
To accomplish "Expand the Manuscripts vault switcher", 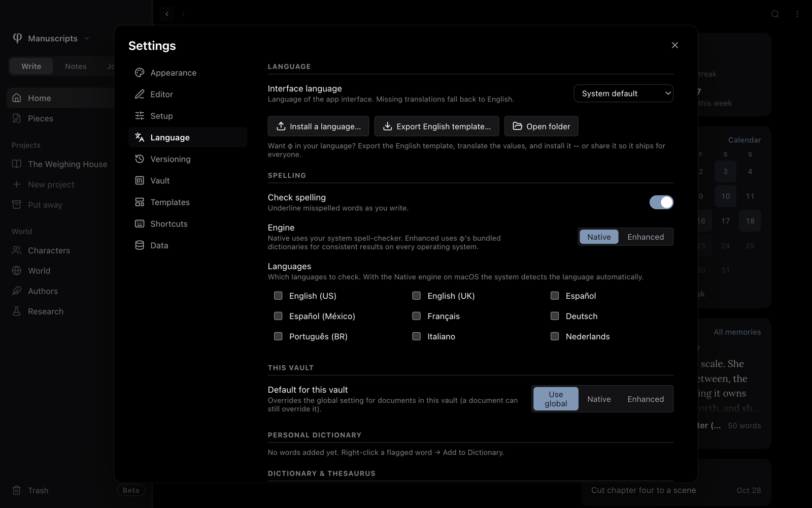I will [51, 38].
